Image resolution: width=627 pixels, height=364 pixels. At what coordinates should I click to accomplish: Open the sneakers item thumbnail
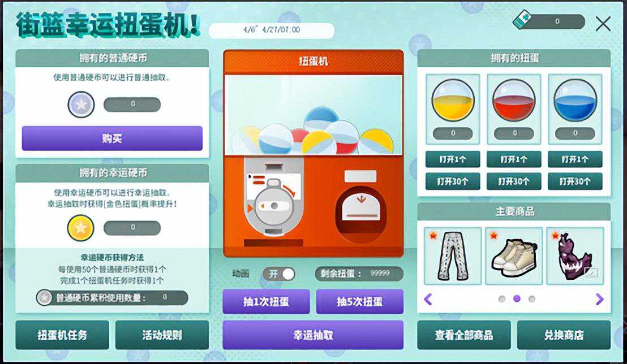[514, 256]
